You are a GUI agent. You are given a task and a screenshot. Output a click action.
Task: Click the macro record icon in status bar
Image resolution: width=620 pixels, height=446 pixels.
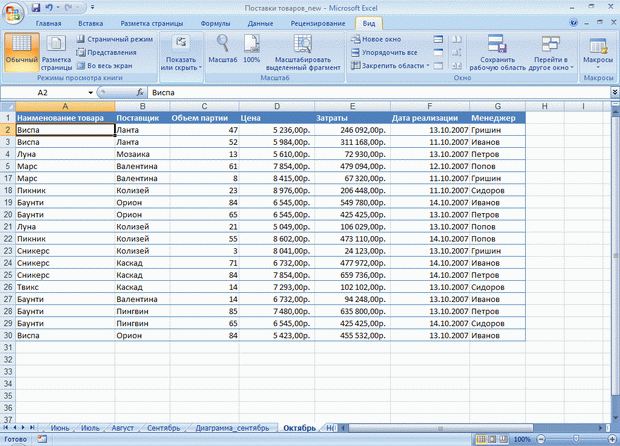coord(42,439)
